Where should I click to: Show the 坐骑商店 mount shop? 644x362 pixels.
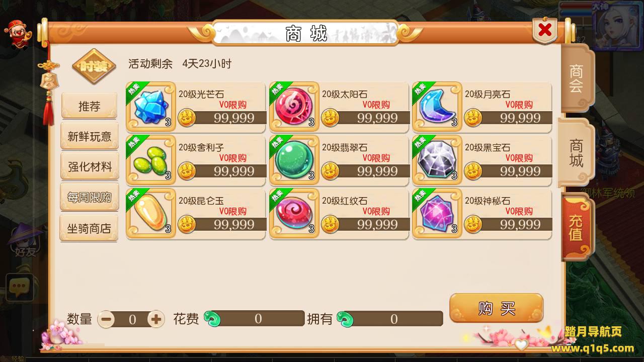tap(90, 228)
